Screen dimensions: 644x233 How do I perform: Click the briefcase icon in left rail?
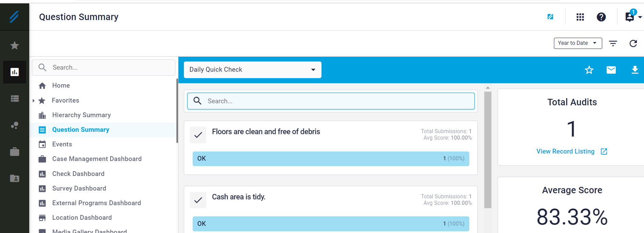15,152
